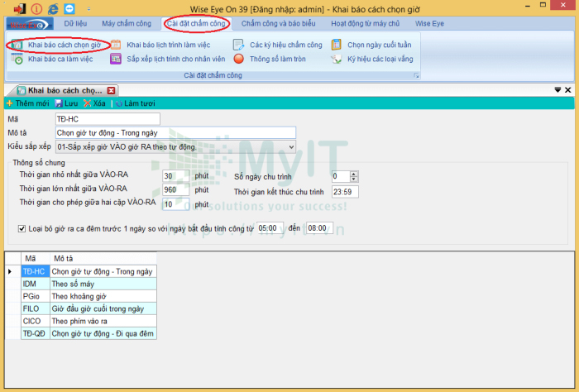Select the Cài đặt chấm công tab
This screenshot has width=579, height=392.
click(196, 24)
